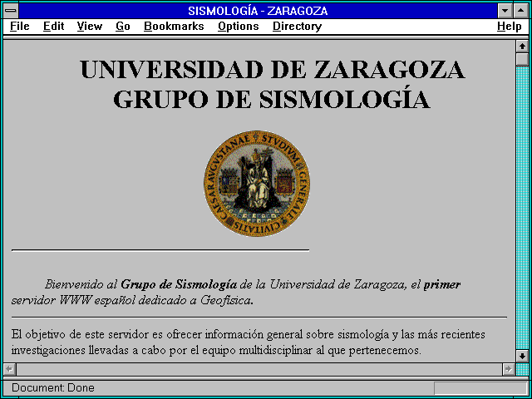Screen dimensions: 532x399
Task: Click the University of Zaragoza seal image
Action: (257, 184)
